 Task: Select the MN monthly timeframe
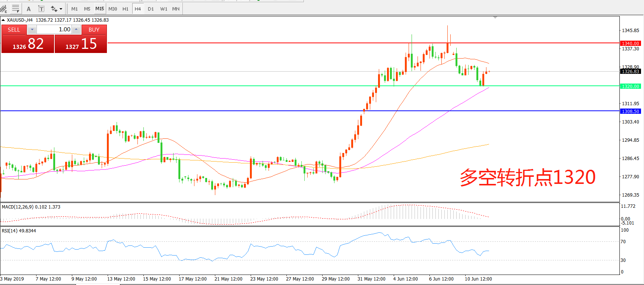click(176, 9)
